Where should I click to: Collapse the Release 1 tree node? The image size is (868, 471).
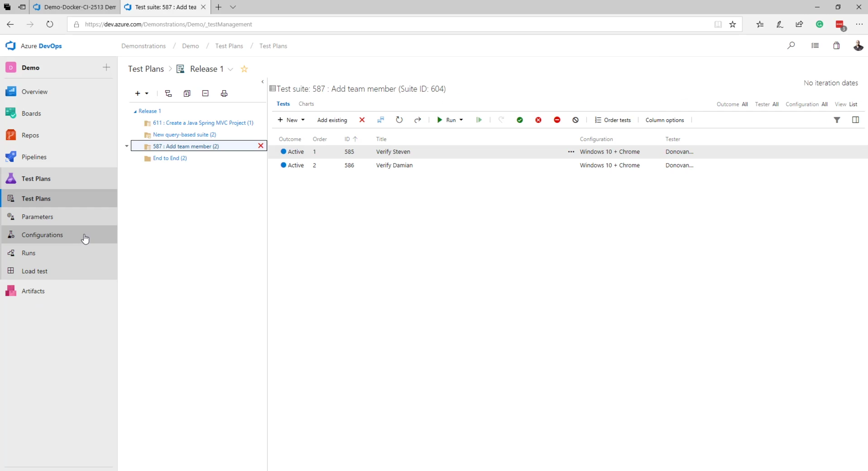click(x=135, y=111)
